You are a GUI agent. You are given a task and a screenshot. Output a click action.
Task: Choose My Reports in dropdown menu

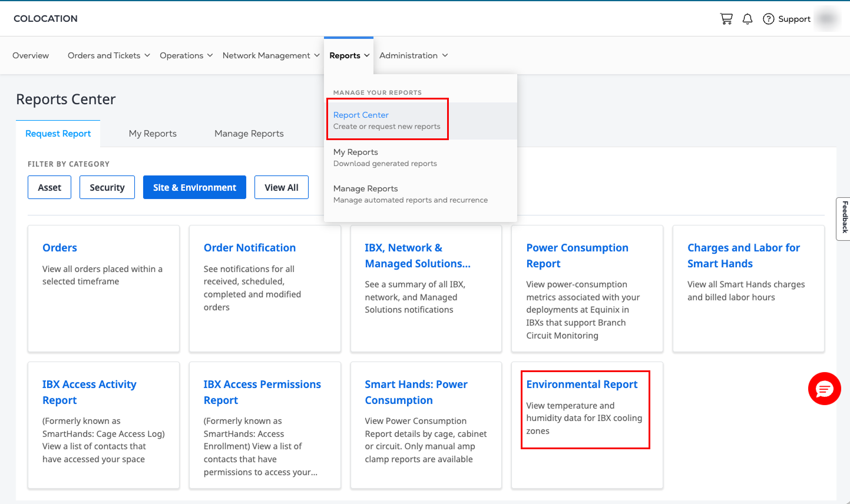coord(356,152)
